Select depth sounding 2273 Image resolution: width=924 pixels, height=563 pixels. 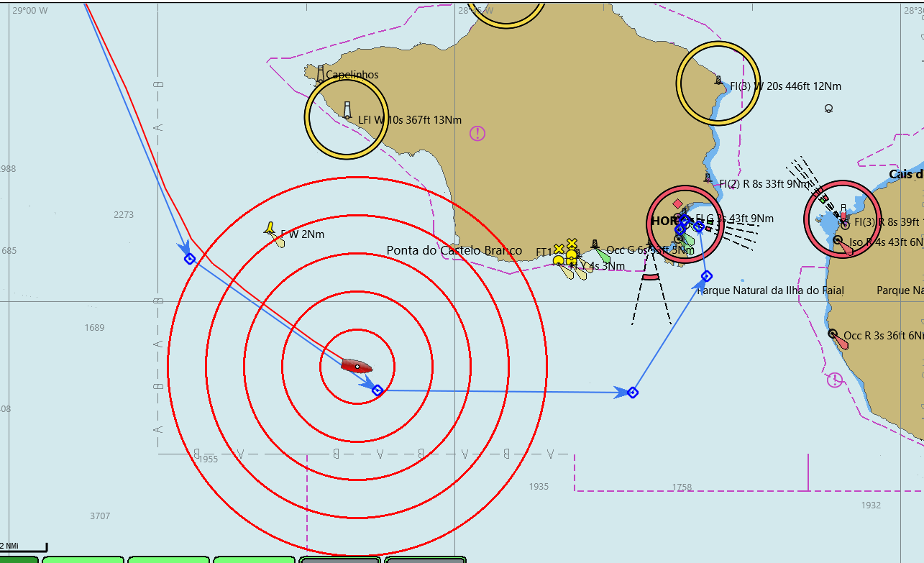pyautogui.click(x=124, y=214)
